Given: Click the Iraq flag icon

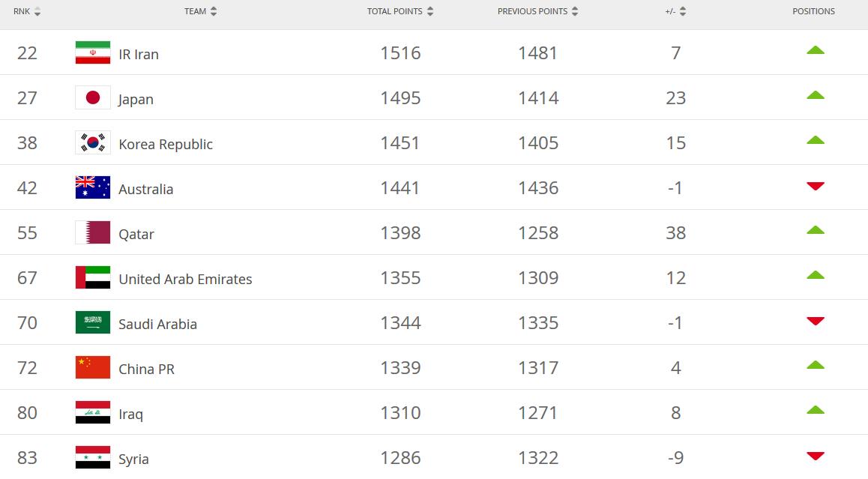Looking at the screenshot, I should [x=92, y=412].
